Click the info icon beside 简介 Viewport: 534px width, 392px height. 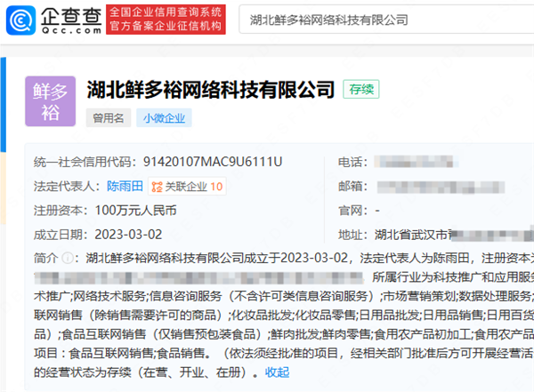click(68, 259)
